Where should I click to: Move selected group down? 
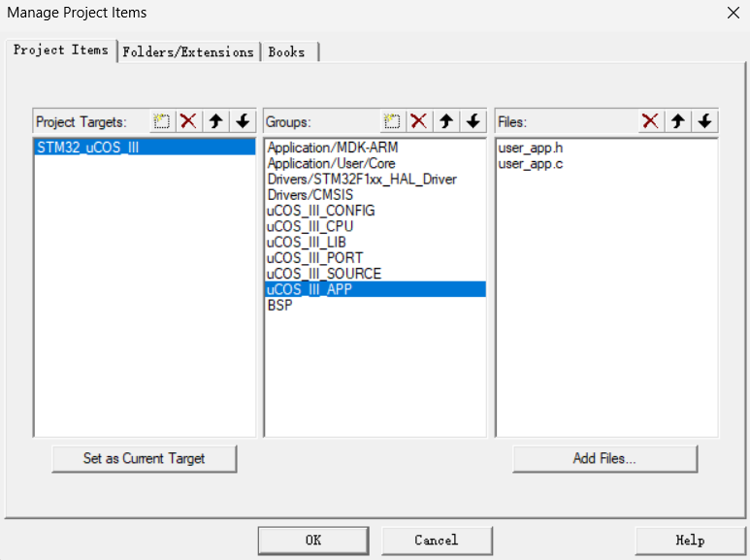coord(473,121)
